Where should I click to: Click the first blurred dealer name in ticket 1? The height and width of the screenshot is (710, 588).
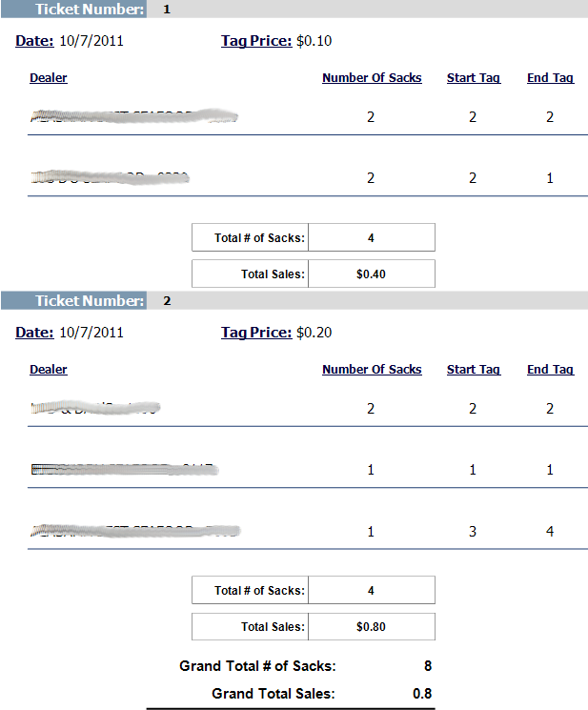(133, 117)
